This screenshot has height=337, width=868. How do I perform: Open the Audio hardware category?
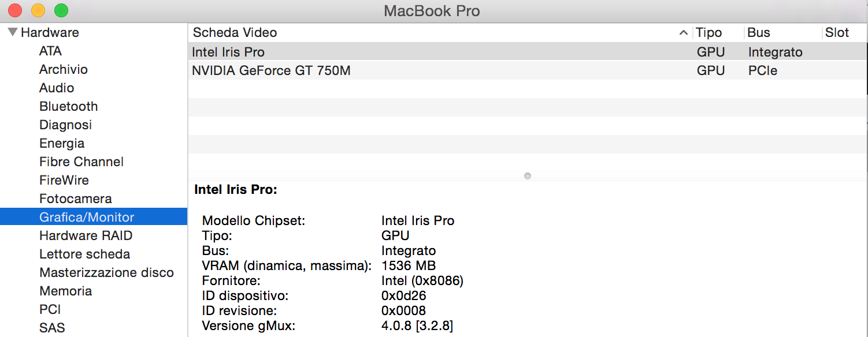click(57, 88)
